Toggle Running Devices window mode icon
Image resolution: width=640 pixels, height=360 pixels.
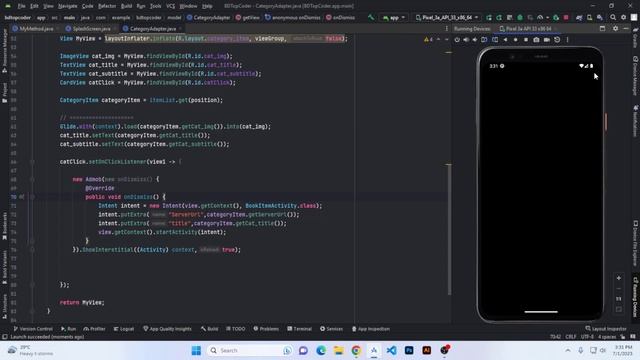pos(602,29)
